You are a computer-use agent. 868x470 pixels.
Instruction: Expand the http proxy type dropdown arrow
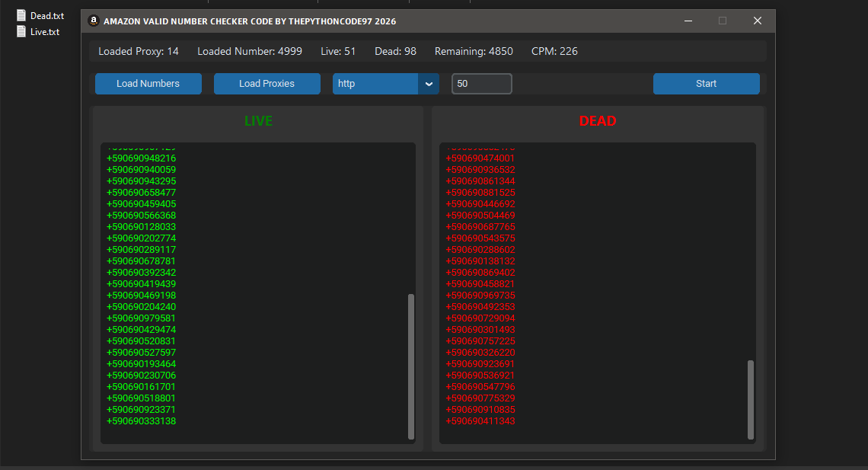pyautogui.click(x=429, y=84)
